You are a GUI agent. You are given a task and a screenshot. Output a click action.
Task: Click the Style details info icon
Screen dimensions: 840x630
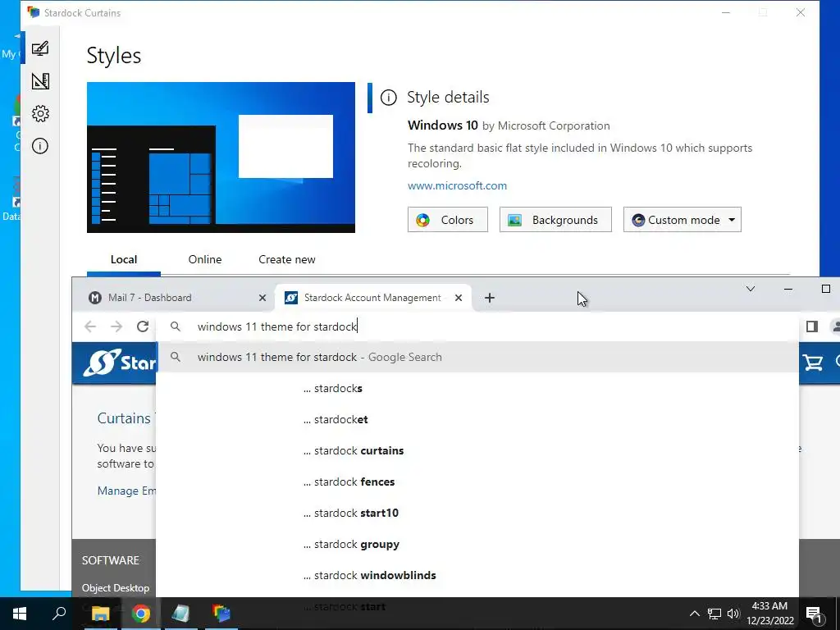(388, 98)
